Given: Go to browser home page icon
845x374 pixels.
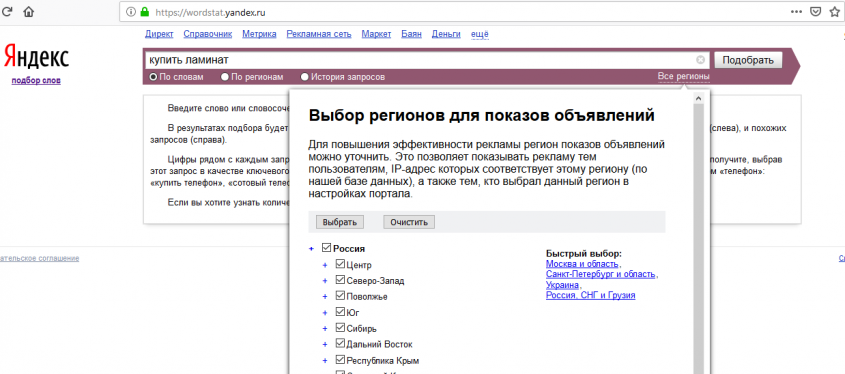Looking at the screenshot, I should [29, 11].
